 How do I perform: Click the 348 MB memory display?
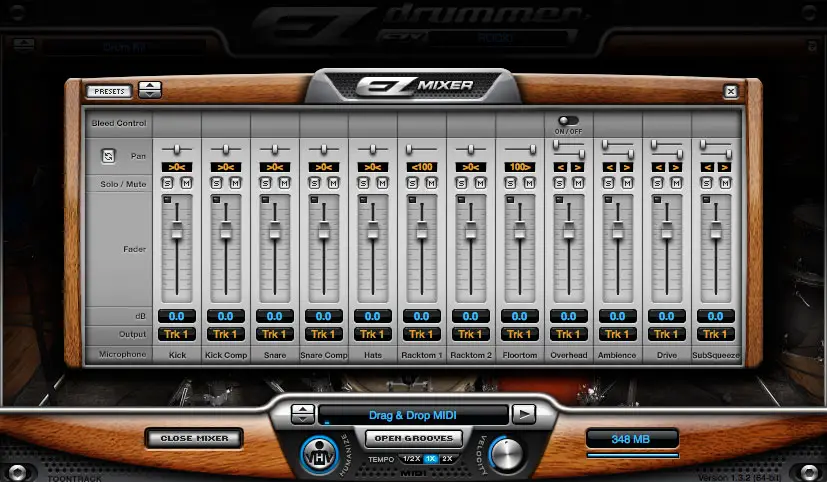[x=632, y=439]
